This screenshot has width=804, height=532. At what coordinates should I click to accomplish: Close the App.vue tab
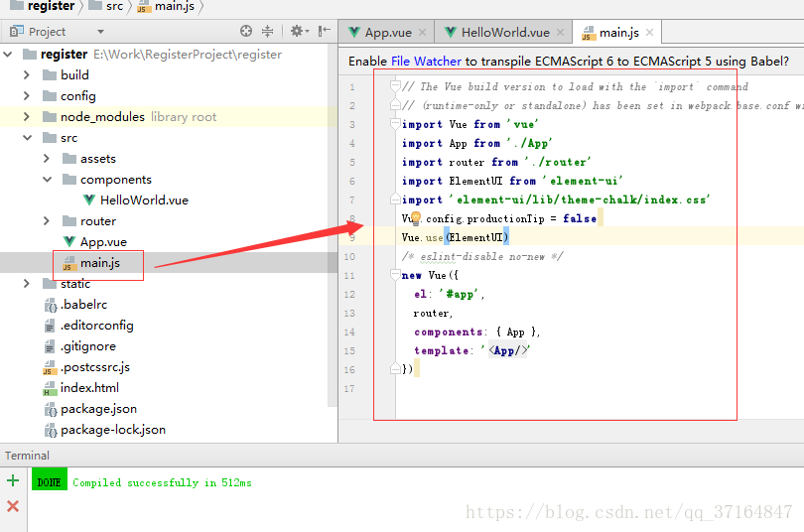pyautogui.click(x=422, y=33)
